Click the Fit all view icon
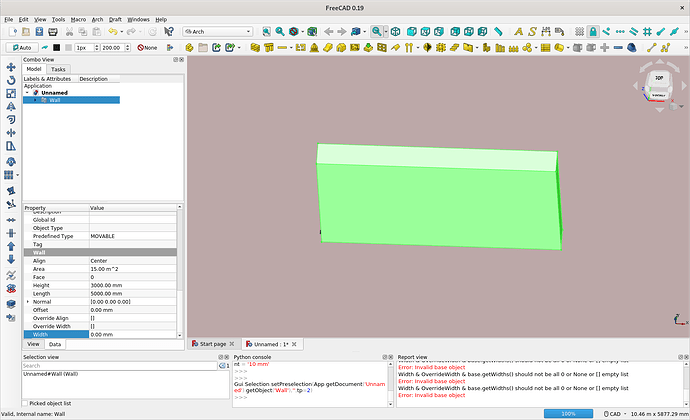Viewport: 690px width, 420px height. pyautogui.click(x=266, y=32)
